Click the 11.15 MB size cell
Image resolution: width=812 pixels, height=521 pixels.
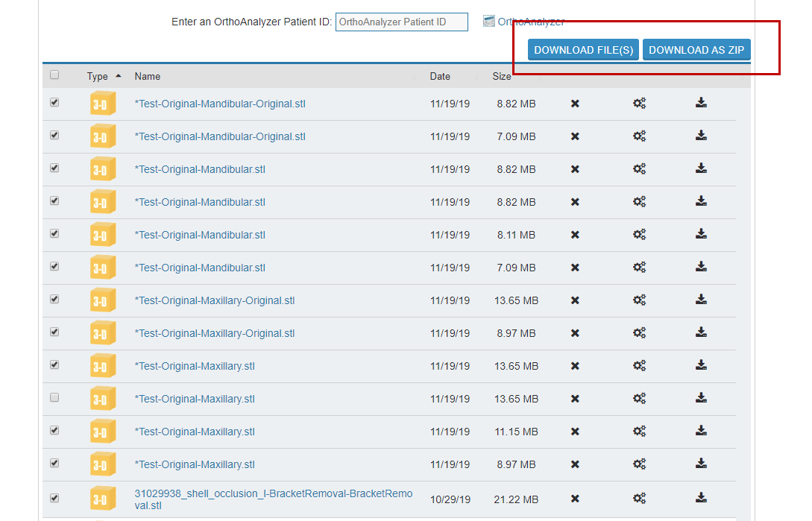[516, 432]
